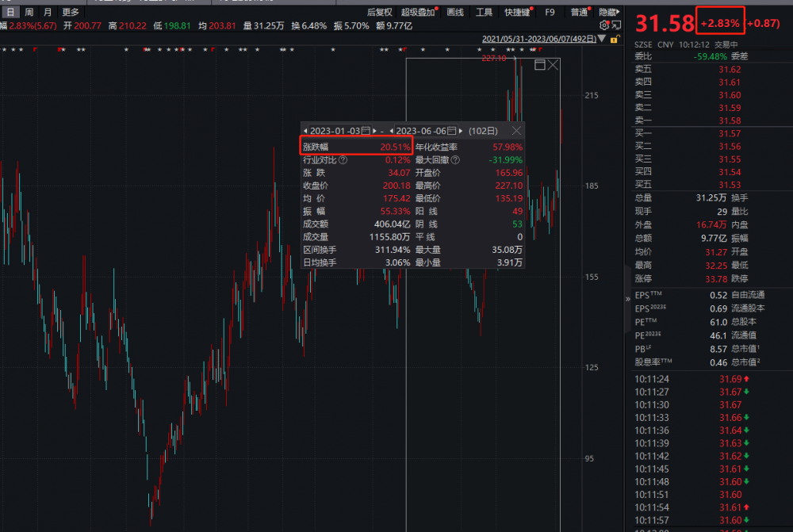Click the 最大回撤 value -31.99%
793x532 pixels.
[505, 160]
